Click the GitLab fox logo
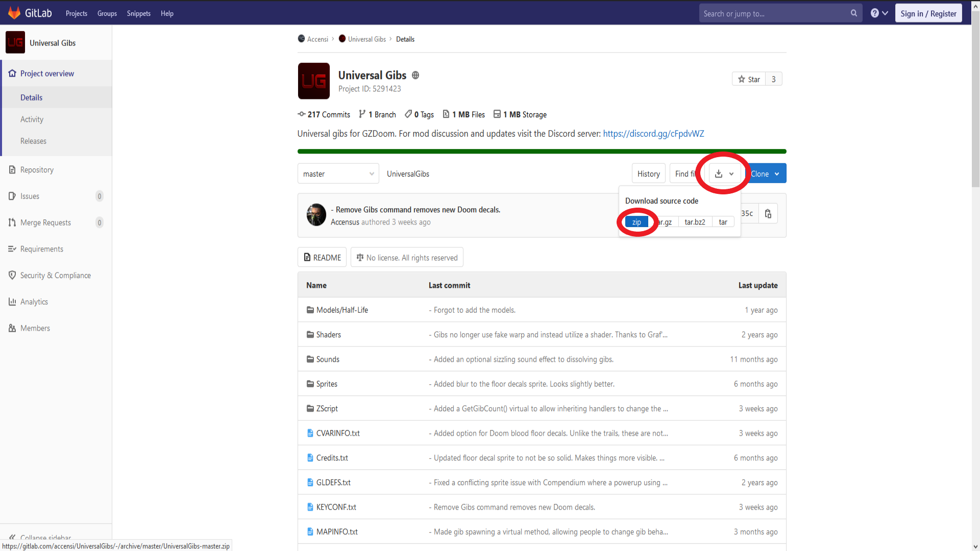This screenshot has width=980, height=551. pos(14,13)
